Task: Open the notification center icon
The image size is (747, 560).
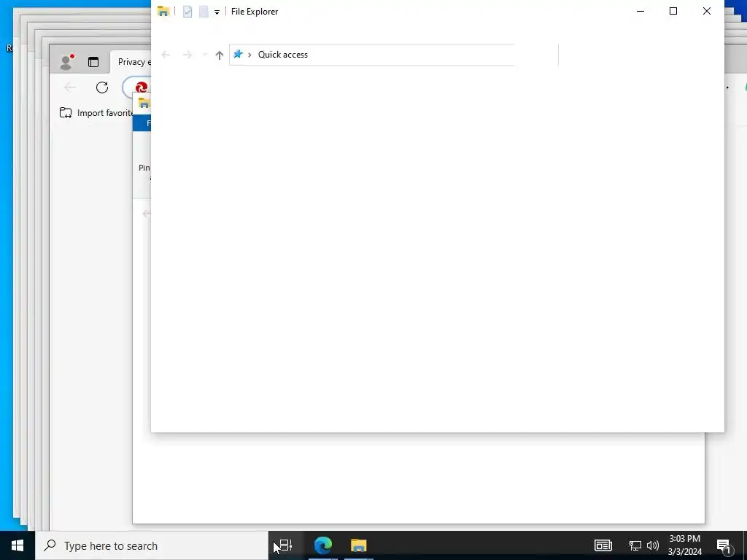Action: pos(724,546)
